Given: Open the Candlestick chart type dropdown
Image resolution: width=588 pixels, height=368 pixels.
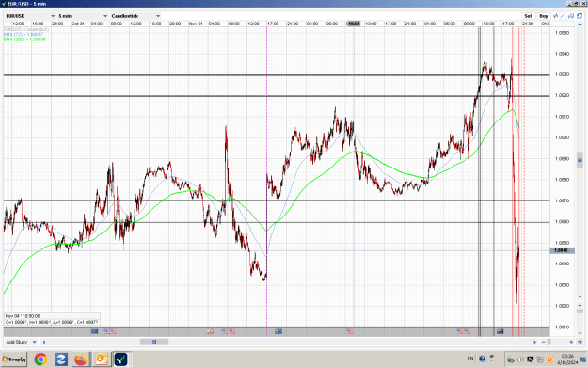Looking at the screenshot, I should tap(135, 16).
